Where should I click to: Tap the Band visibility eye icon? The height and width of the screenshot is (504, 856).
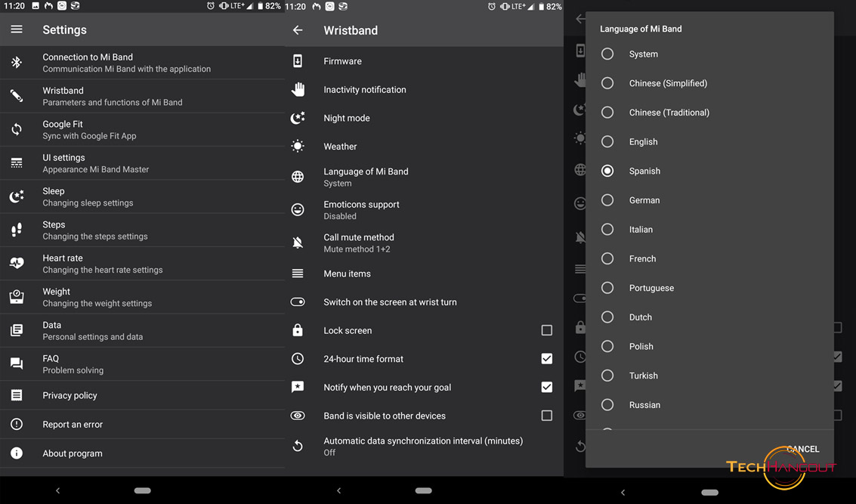pyautogui.click(x=298, y=416)
